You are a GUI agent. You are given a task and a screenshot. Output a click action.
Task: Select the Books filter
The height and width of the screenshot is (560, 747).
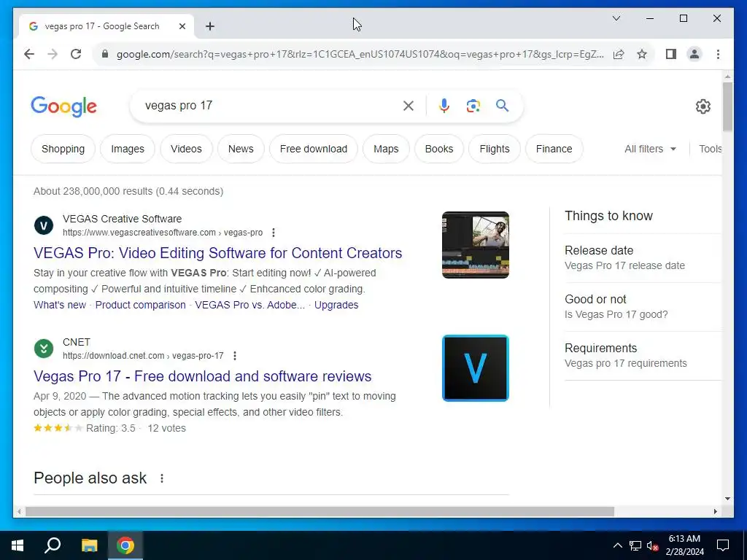point(438,149)
